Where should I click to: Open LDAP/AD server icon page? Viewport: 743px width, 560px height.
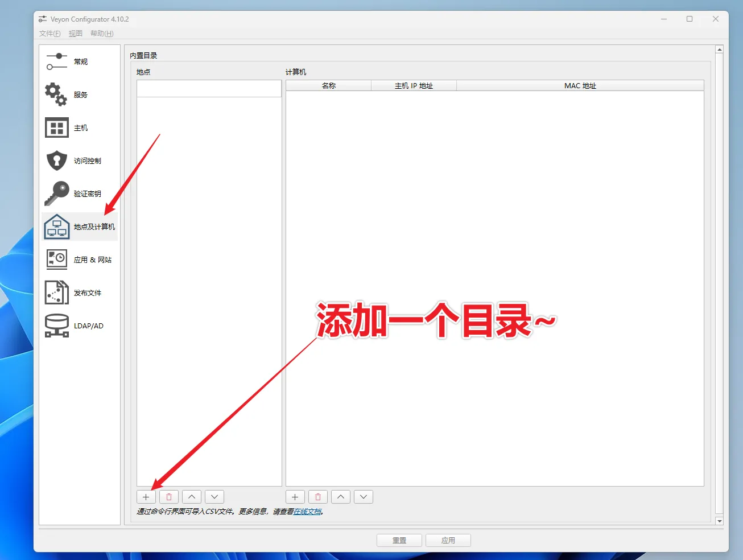pyautogui.click(x=56, y=326)
